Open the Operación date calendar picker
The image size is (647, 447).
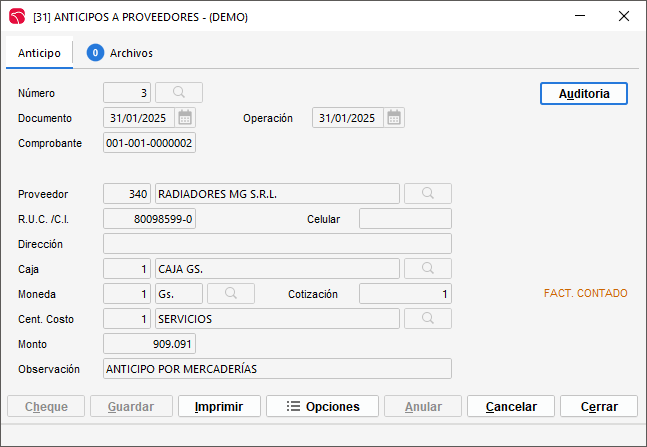[x=394, y=118]
